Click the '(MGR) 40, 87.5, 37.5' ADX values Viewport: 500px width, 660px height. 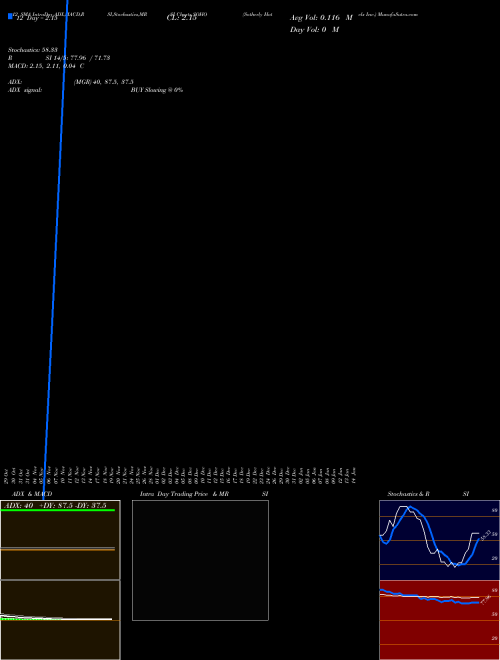tap(104, 82)
